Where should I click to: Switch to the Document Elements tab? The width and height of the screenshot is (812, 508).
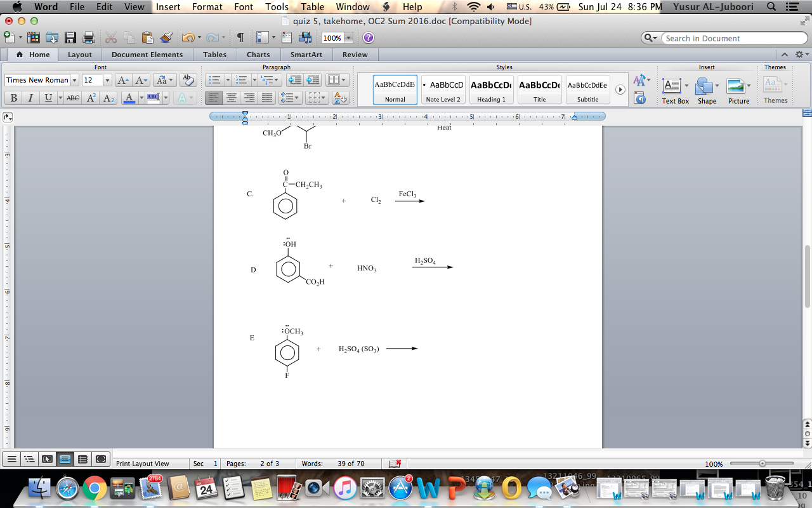[147, 55]
